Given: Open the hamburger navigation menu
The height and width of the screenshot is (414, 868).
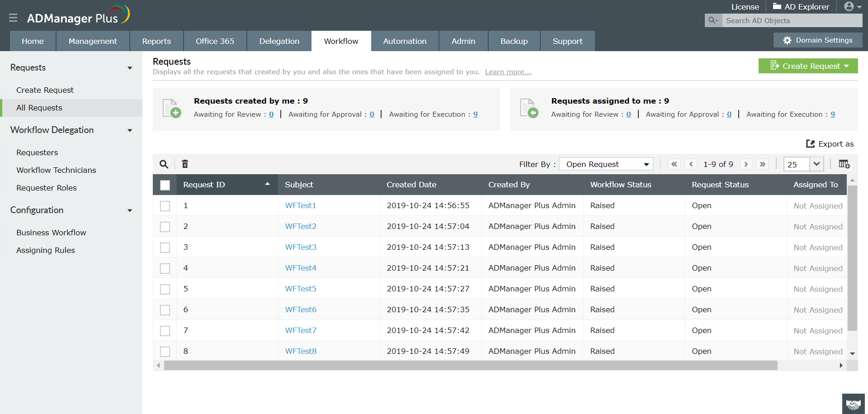Looking at the screenshot, I should point(13,18).
